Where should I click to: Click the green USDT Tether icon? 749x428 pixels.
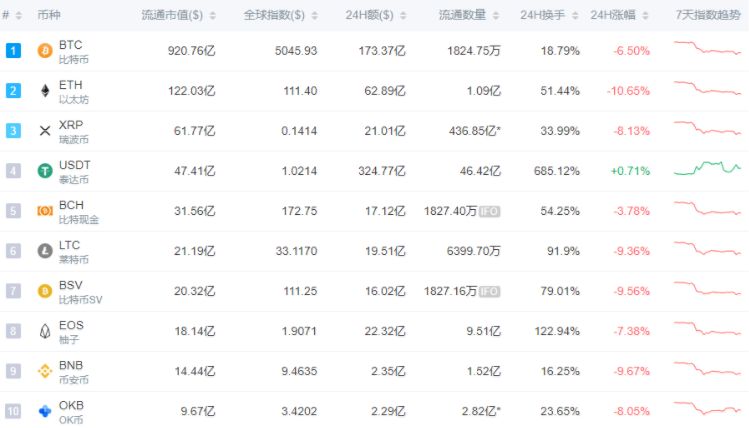point(44,171)
